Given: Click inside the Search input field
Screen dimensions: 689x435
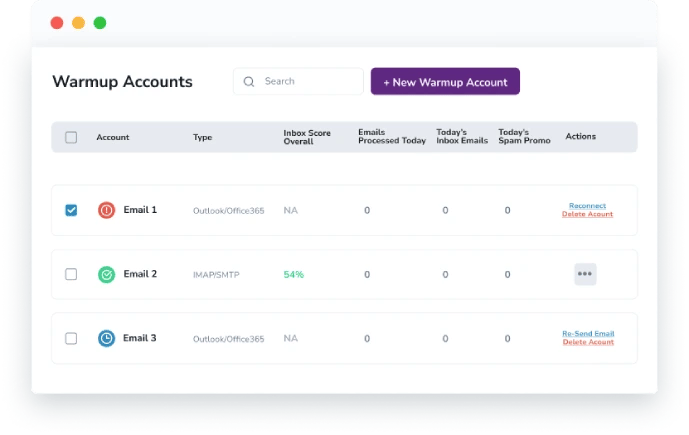Looking at the screenshot, I should coord(305,82).
